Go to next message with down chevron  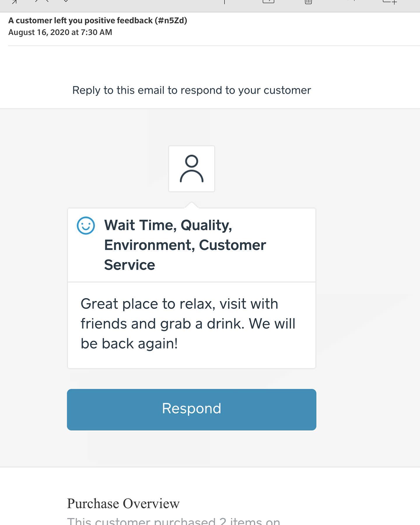(66, 1)
